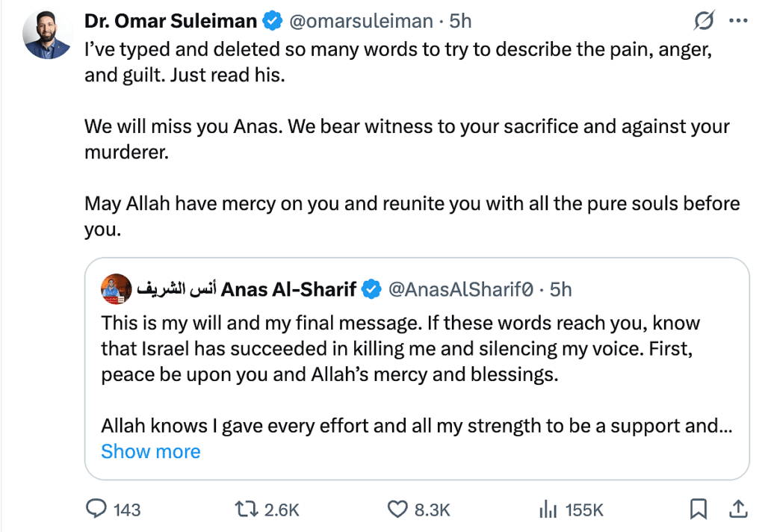This screenshot has height=532, width=765.
Task: Like the post with the heart icon
Action: (397, 510)
